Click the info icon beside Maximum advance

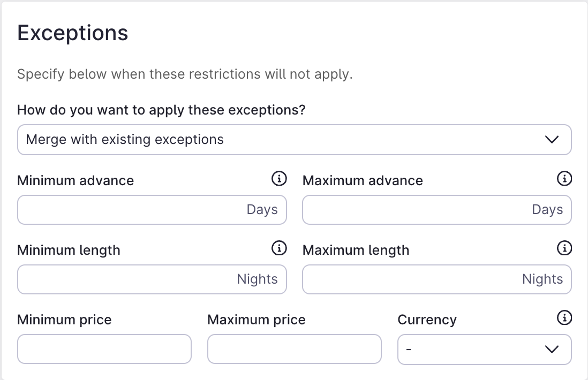pyautogui.click(x=564, y=179)
